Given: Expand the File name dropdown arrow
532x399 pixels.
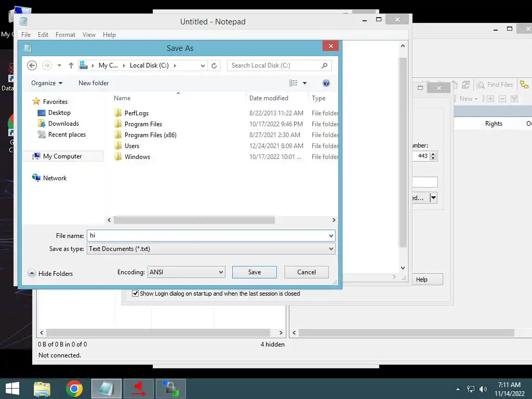Looking at the screenshot, I should 331,235.
